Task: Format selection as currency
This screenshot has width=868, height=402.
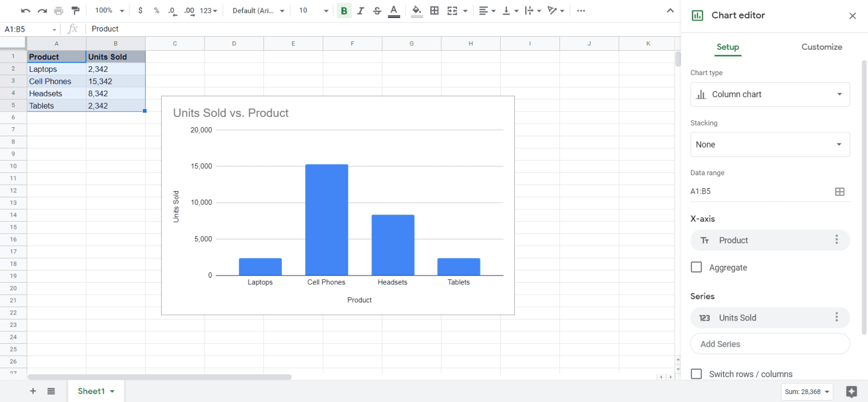Action: [x=140, y=10]
